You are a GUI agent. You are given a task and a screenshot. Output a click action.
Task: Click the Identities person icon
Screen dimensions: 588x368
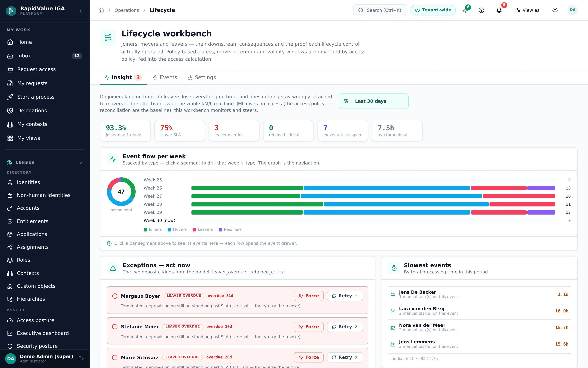10,182
